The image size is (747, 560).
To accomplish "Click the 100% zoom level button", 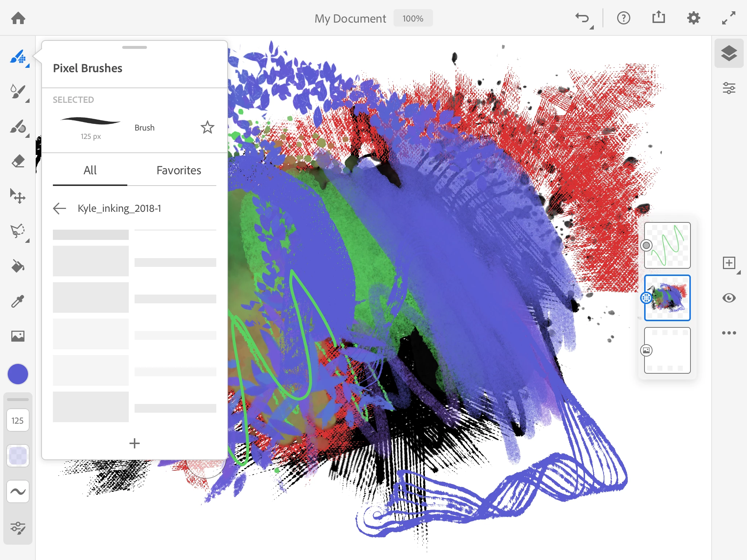I will point(413,18).
